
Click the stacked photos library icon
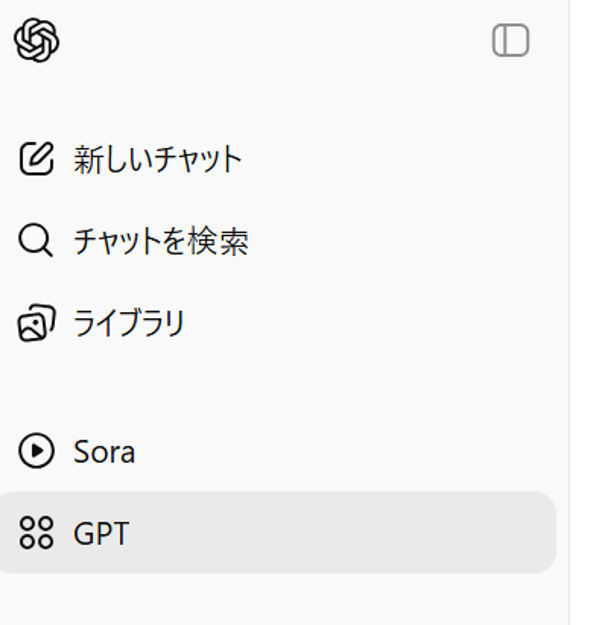pyautogui.click(x=37, y=323)
